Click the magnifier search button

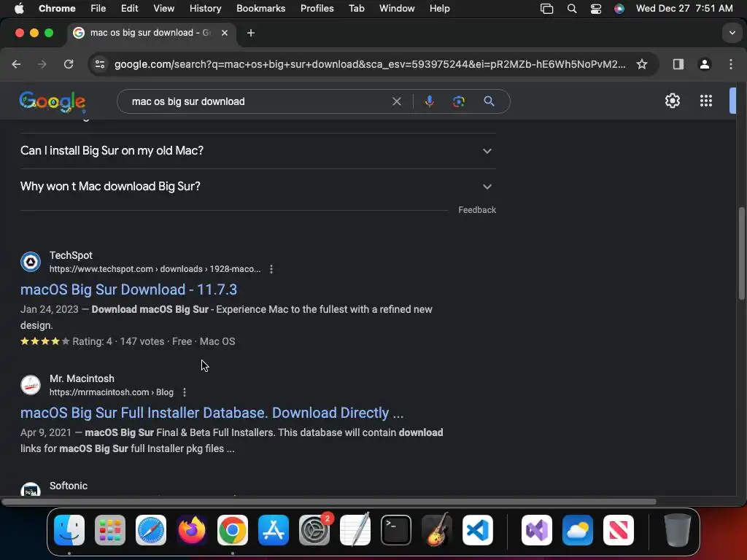pyautogui.click(x=489, y=101)
